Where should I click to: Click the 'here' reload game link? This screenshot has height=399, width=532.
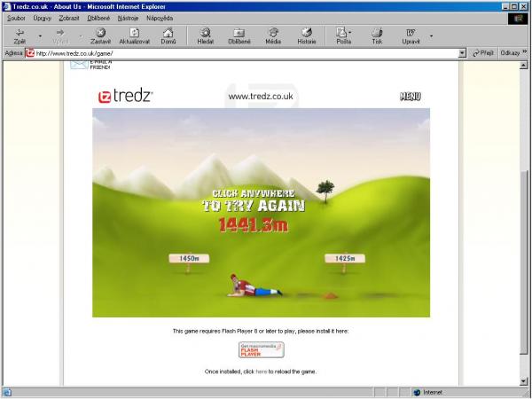[261, 372]
